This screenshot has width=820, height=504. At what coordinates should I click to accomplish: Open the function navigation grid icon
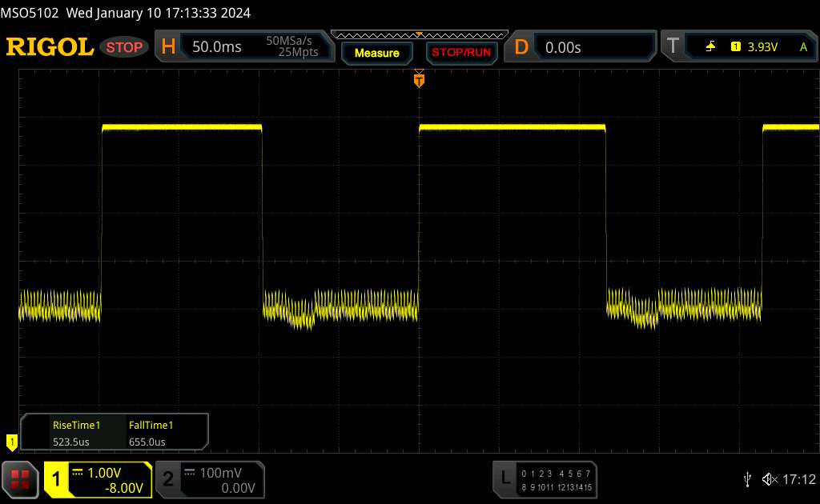[x=21, y=478]
